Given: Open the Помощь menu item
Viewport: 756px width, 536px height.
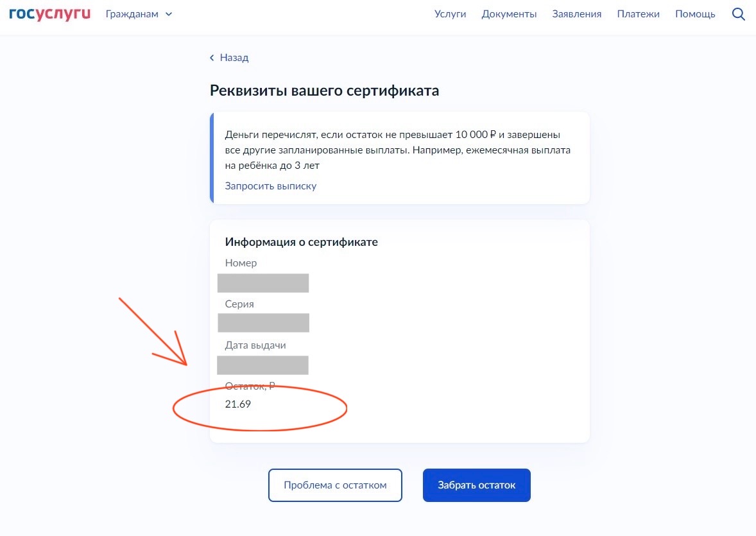Looking at the screenshot, I should [695, 14].
